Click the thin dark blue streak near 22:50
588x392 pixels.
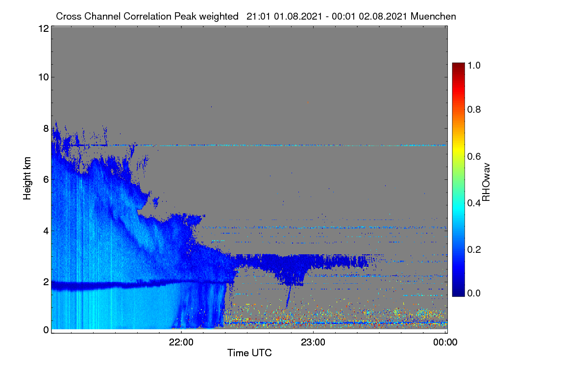[289, 296]
